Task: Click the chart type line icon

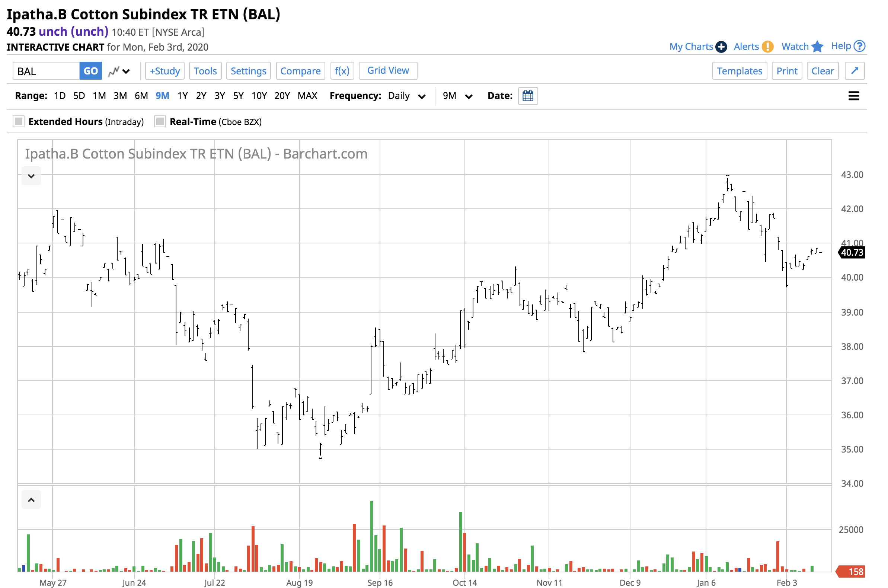Action: [x=114, y=71]
